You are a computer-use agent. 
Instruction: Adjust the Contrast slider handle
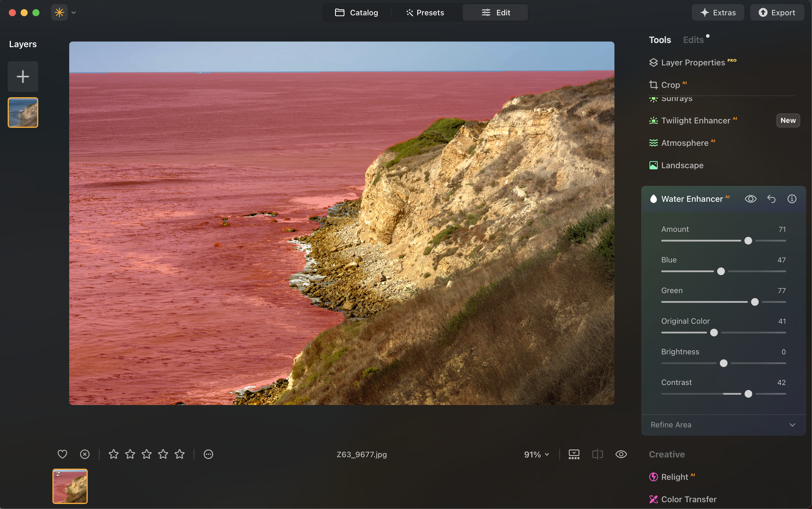(748, 394)
